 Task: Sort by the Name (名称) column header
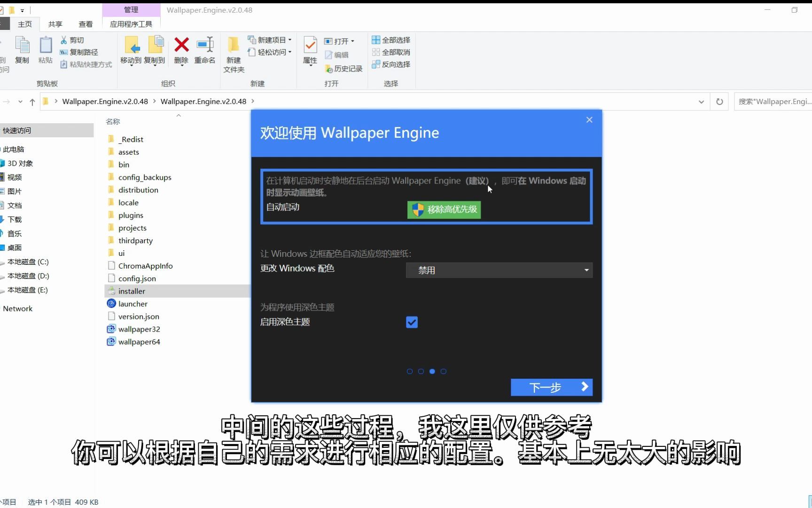coord(113,122)
